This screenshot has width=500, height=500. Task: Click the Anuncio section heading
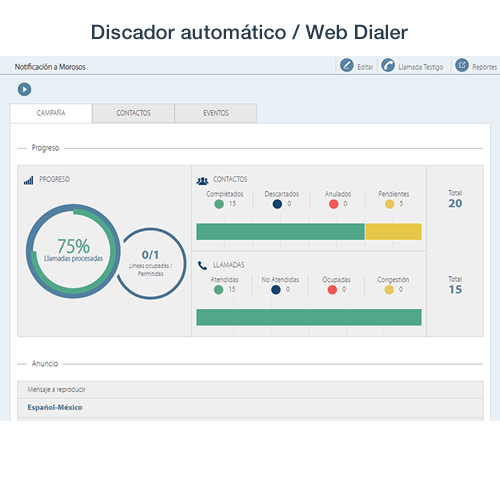pyautogui.click(x=45, y=364)
